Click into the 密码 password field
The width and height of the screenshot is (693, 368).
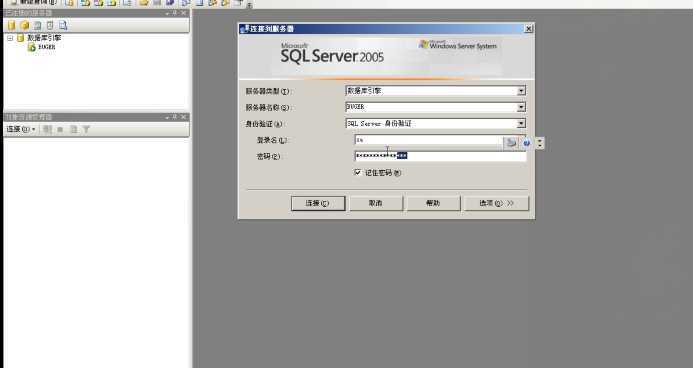(441, 156)
